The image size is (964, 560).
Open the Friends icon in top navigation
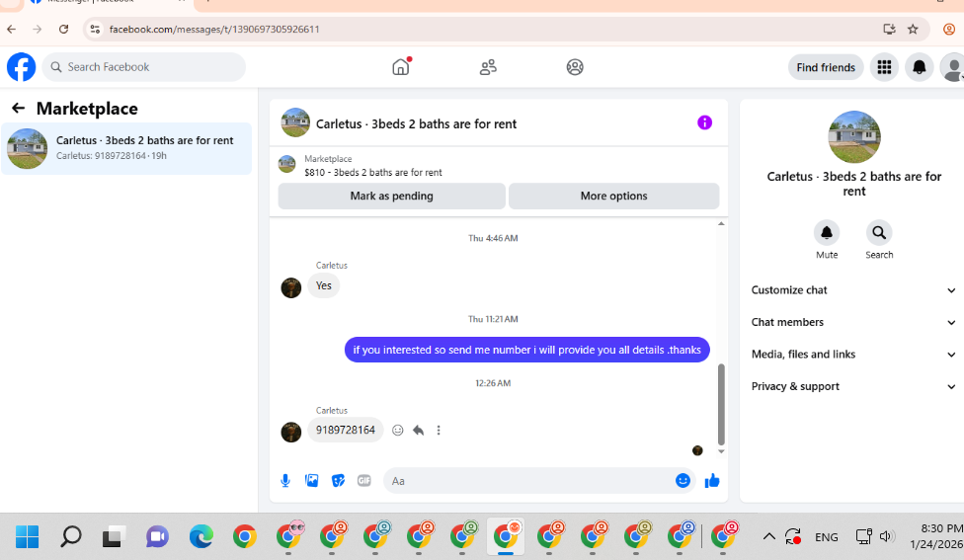click(x=488, y=67)
